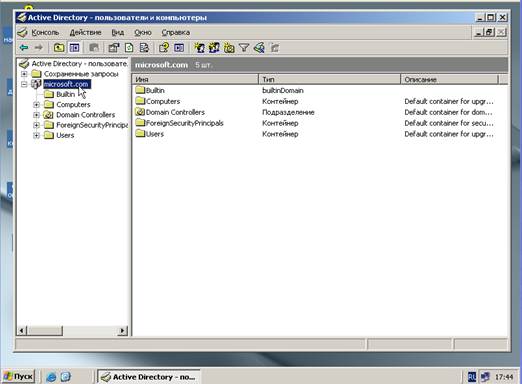Go back with the blue Back arrow
This screenshot has height=384, width=522.
[x=24, y=48]
